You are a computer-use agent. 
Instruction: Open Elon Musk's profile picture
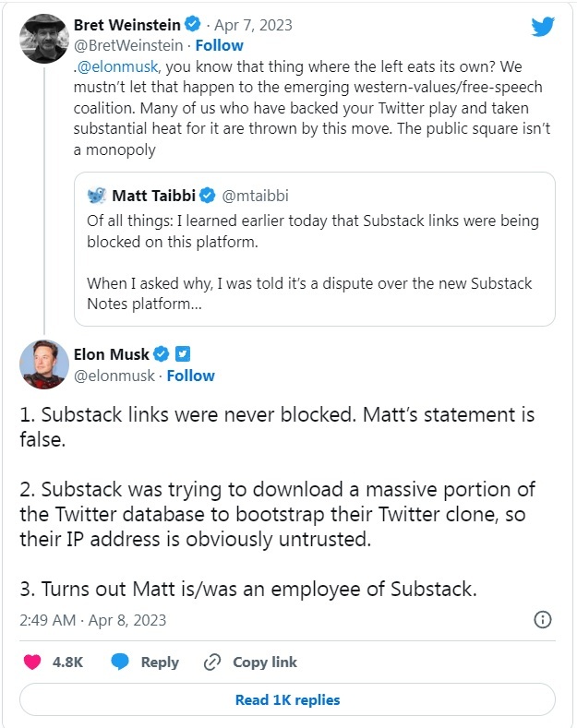43,364
